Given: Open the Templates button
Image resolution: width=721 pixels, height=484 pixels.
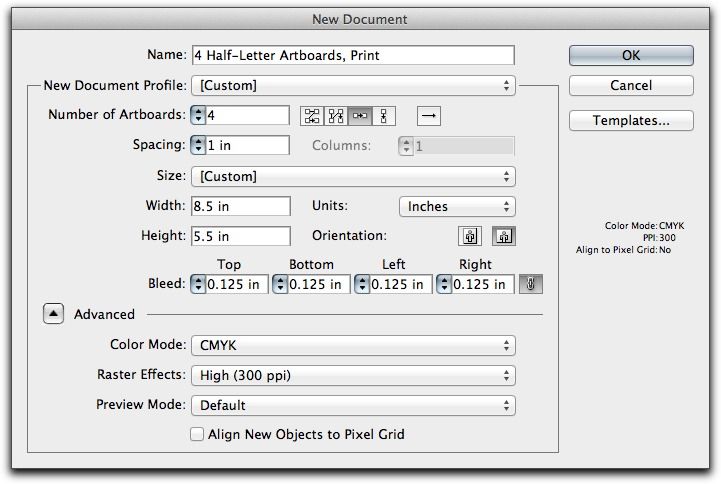Looking at the screenshot, I should (x=631, y=121).
